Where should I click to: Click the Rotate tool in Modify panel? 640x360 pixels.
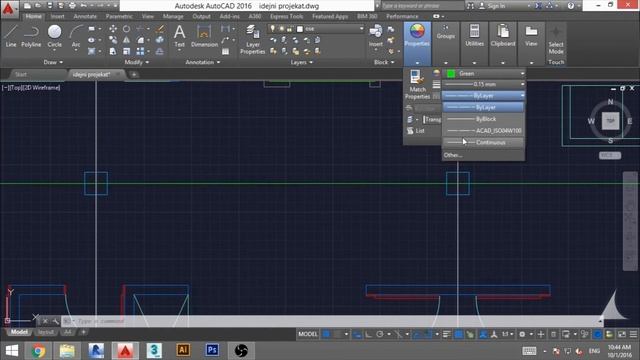127,29
